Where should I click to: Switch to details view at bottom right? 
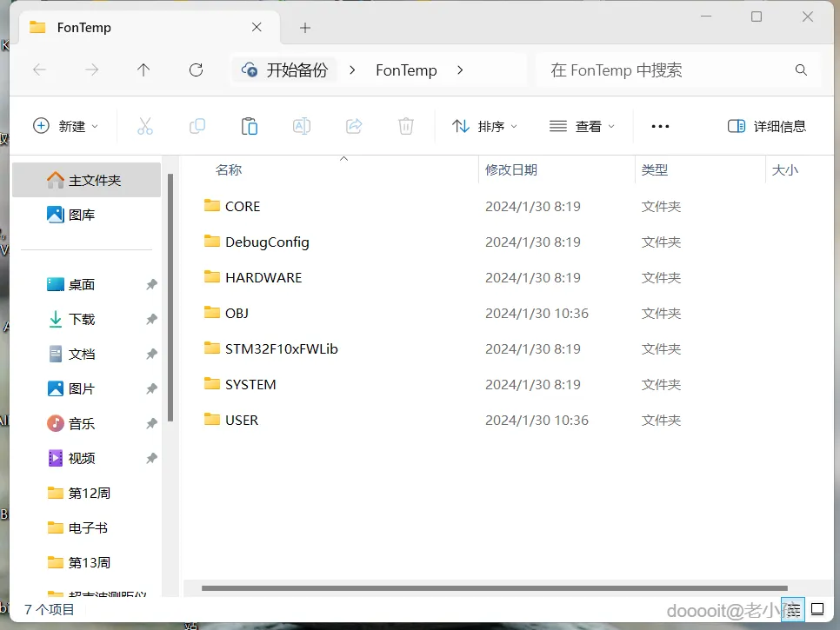point(791,609)
